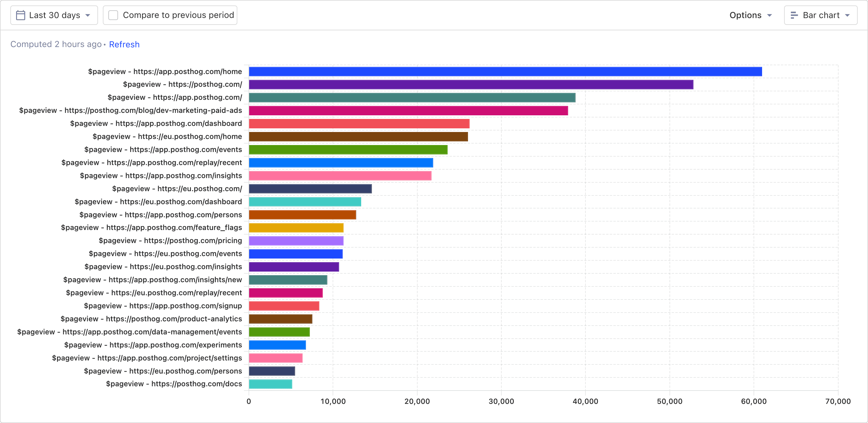Click the magenta bar for eu.posthog.com/replay/recent
This screenshot has height=423, width=868.
(286, 293)
